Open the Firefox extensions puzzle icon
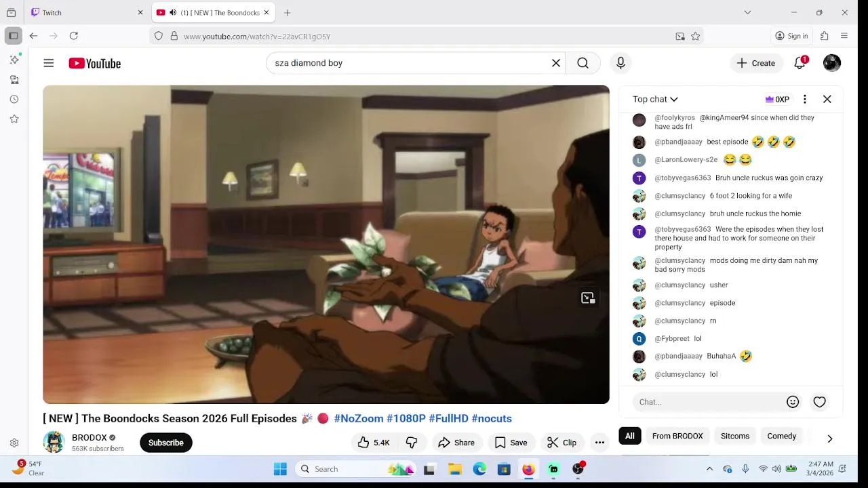Image resolution: width=868 pixels, height=488 pixels. pos(825,36)
